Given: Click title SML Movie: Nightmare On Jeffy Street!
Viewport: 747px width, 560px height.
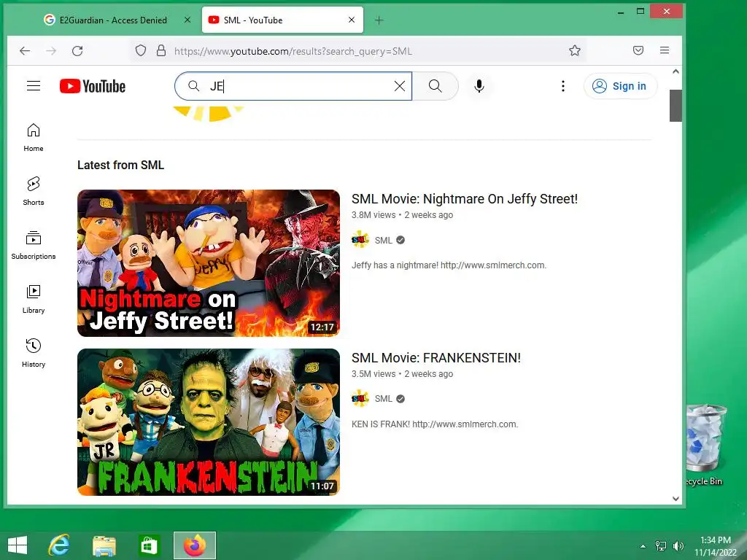Looking at the screenshot, I should 465,199.
